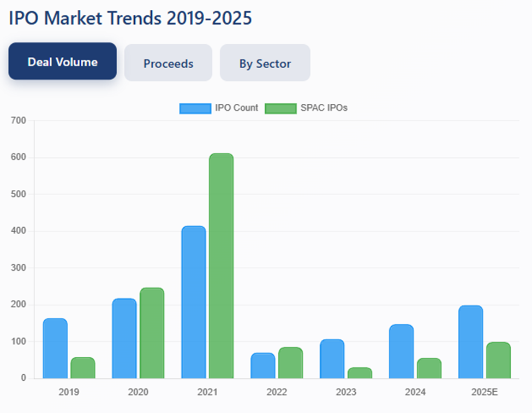This screenshot has width=532, height=413.
Task: Select the By Sector tab
Action: [x=265, y=63]
